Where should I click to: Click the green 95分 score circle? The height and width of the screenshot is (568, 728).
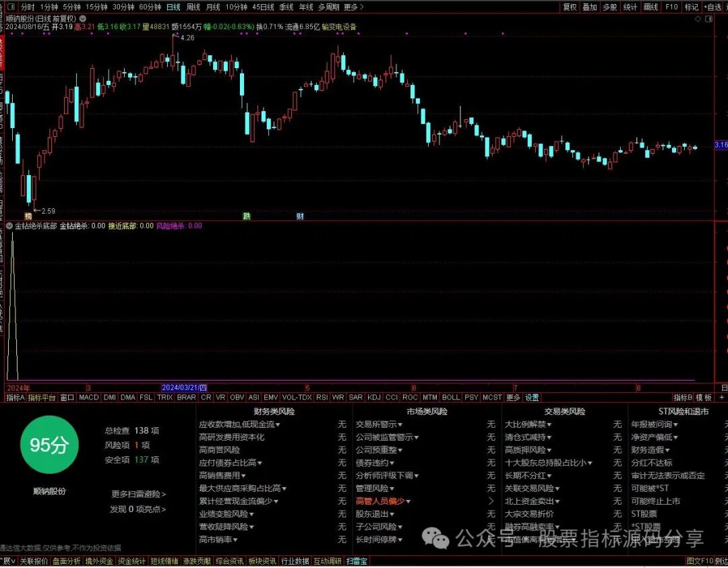point(49,445)
